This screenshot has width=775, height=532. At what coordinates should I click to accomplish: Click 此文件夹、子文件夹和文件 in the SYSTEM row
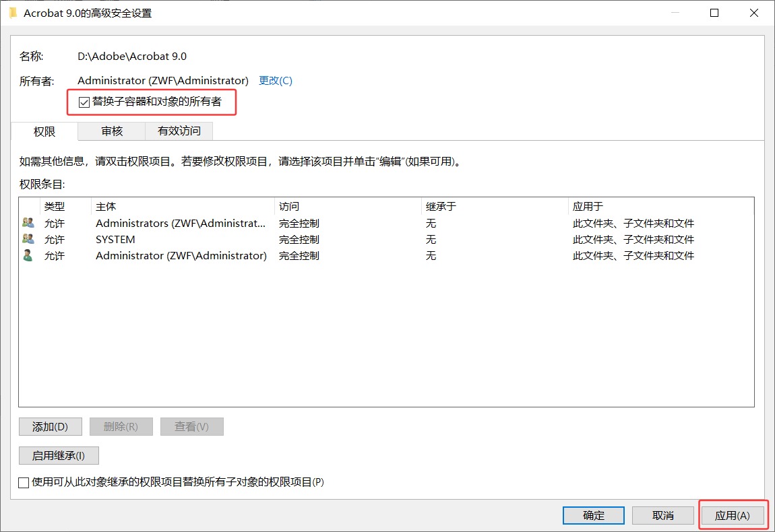(633, 240)
